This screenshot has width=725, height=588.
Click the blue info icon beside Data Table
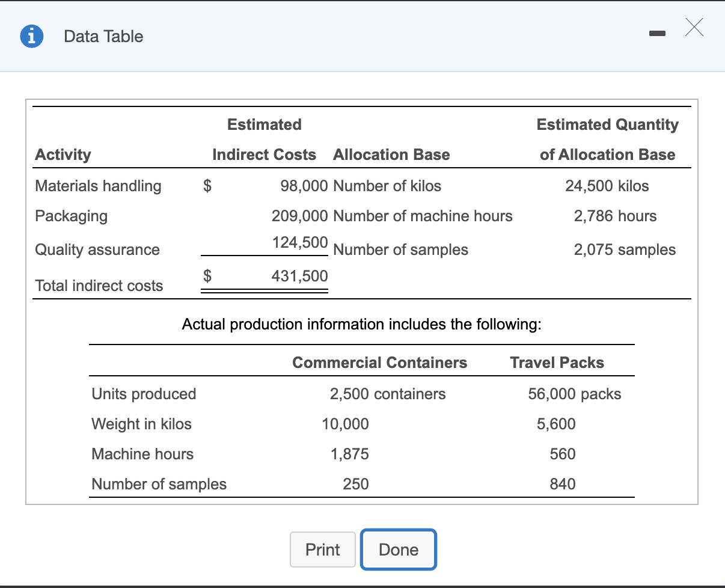[x=32, y=37]
